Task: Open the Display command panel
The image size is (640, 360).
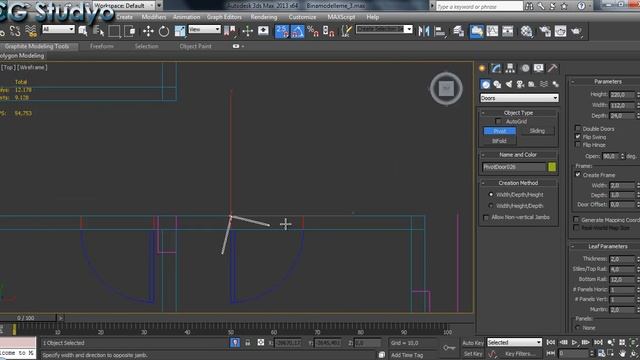Action: (x=539, y=68)
